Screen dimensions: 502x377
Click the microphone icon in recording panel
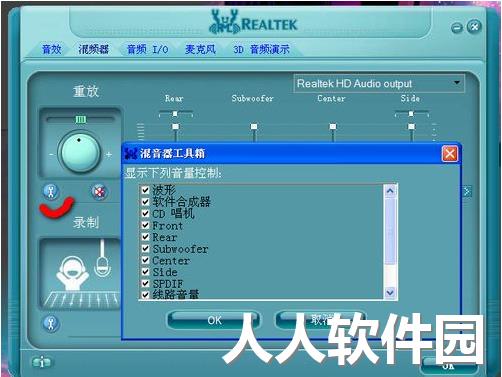pos(103,259)
